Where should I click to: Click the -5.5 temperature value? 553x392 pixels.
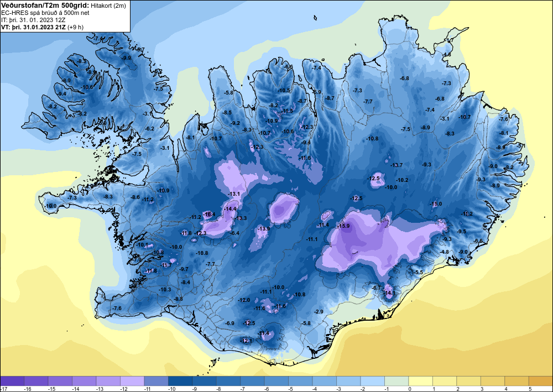pos(418,273)
